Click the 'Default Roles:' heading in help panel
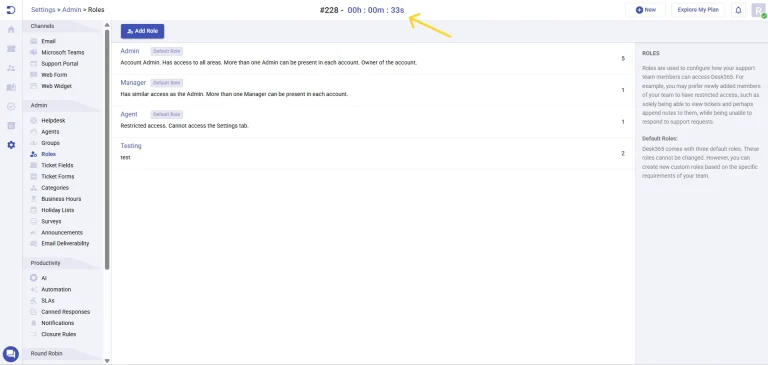Viewport: 768px width, 365px height. click(x=660, y=139)
